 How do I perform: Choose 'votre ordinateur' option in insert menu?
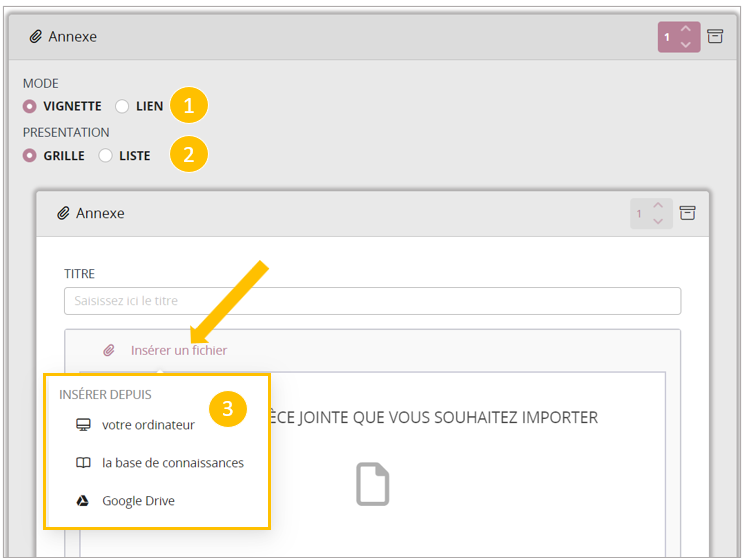pos(148,425)
